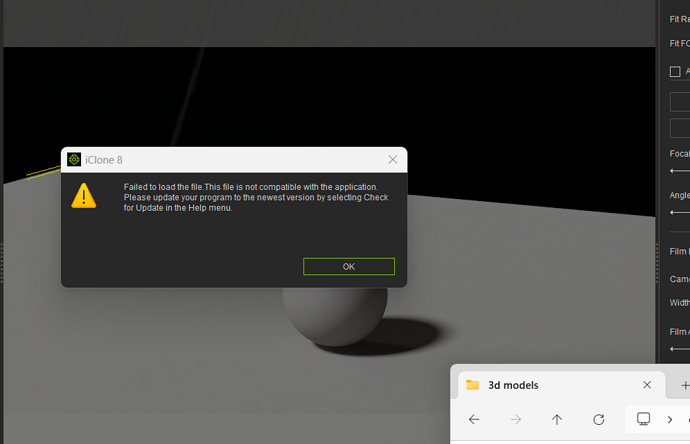Screen dimensions: 690x444
Task: Close the '3d models' Explorer tab
Action: [x=647, y=385]
